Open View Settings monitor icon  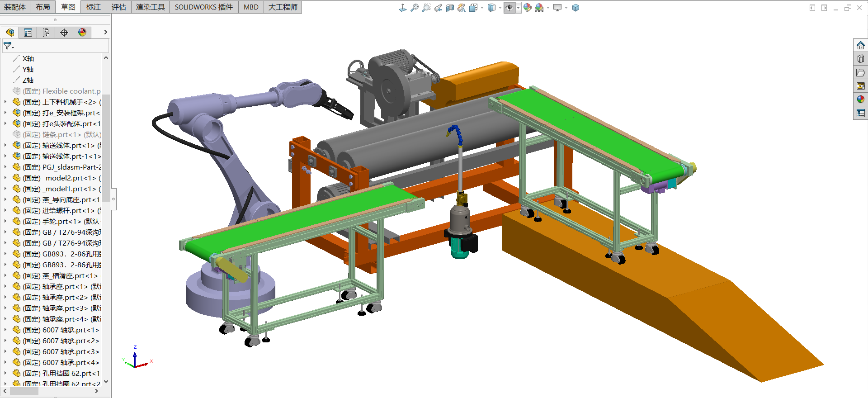point(557,8)
